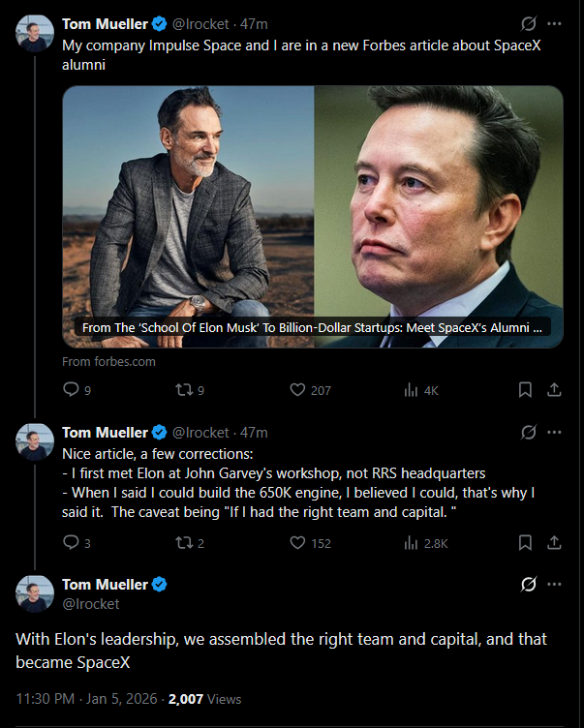This screenshot has height=728, width=584.
Task: Open the 'From forbes.com' source link
Action: click(x=108, y=361)
